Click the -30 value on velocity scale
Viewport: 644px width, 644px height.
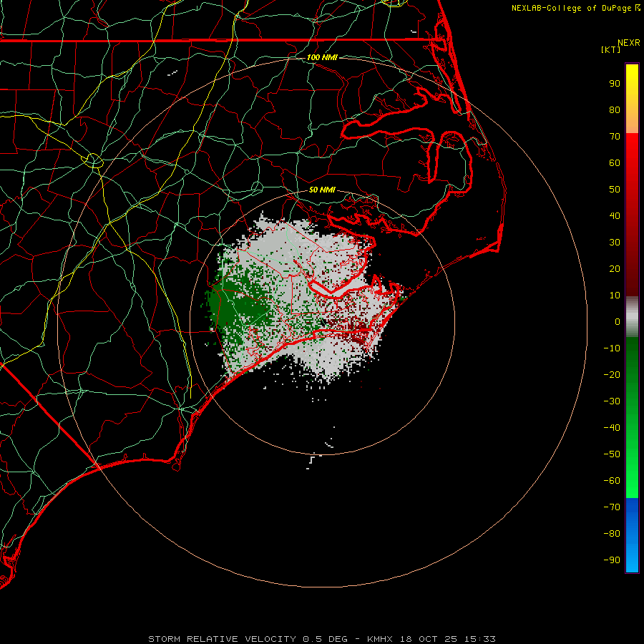[612, 401]
